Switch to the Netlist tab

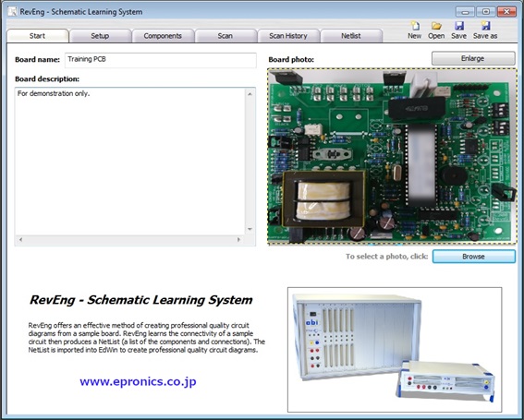click(x=351, y=36)
